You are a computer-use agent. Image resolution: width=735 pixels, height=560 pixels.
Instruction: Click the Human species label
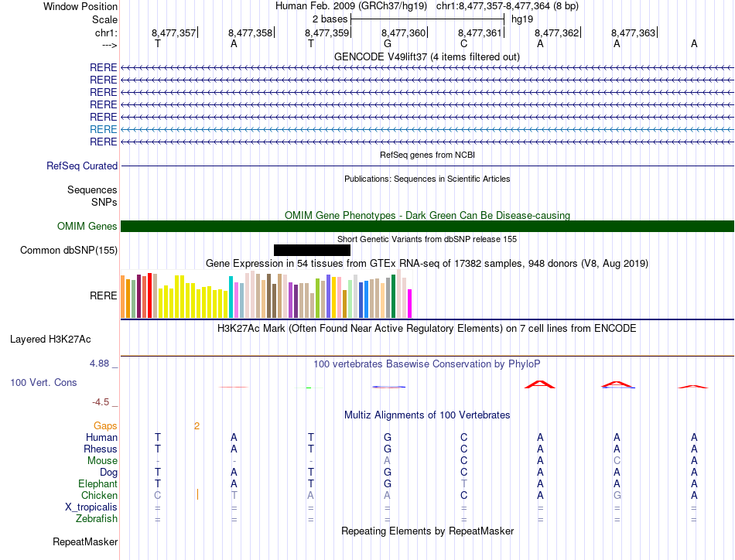click(x=101, y=437)
